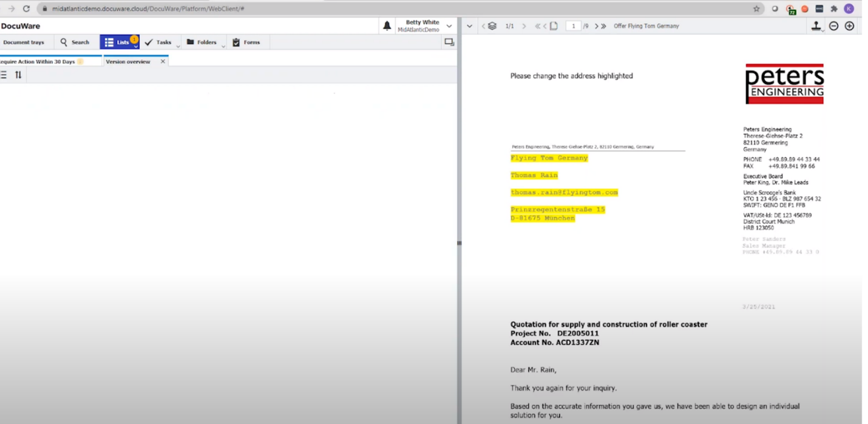The image size is (868, 424).
Task: Open the list options menu icon
Action: tap(4, 75)
